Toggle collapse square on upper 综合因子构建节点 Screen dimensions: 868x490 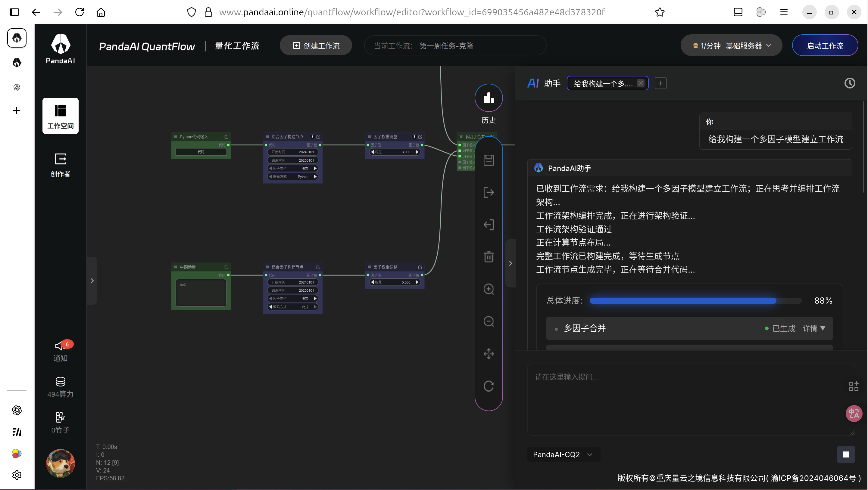pos(267,137)
